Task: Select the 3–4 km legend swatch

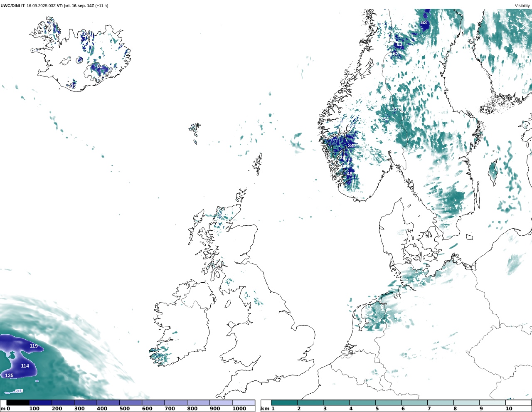Action: [336, 402]
